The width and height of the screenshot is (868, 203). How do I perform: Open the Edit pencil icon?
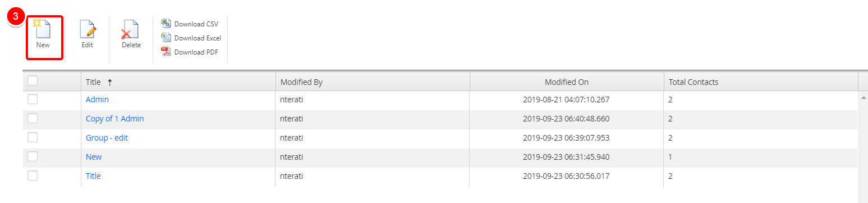[87, 29]
